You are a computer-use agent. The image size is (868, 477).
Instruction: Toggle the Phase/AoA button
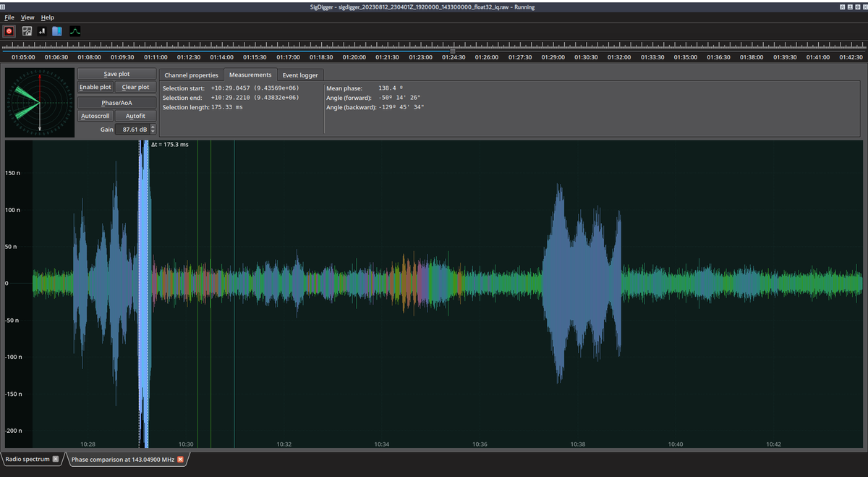[x=116, y=103]
